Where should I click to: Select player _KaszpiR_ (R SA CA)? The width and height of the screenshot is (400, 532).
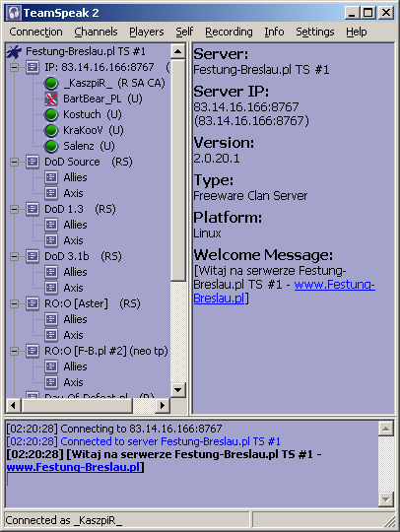114,83
